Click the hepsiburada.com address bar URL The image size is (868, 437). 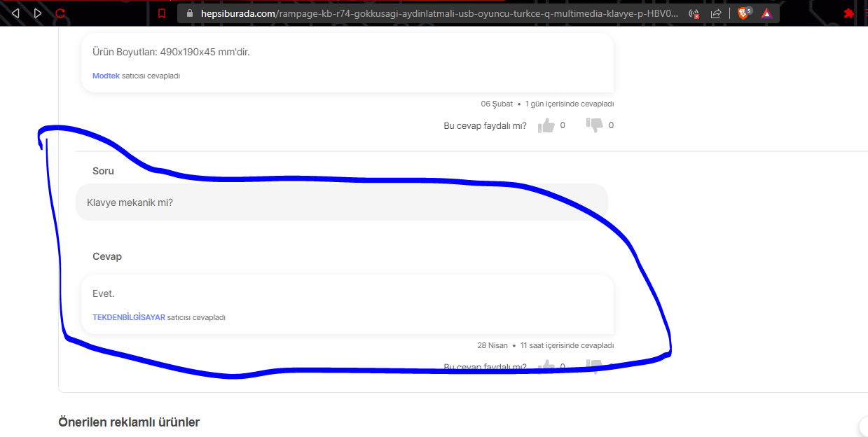439,13
